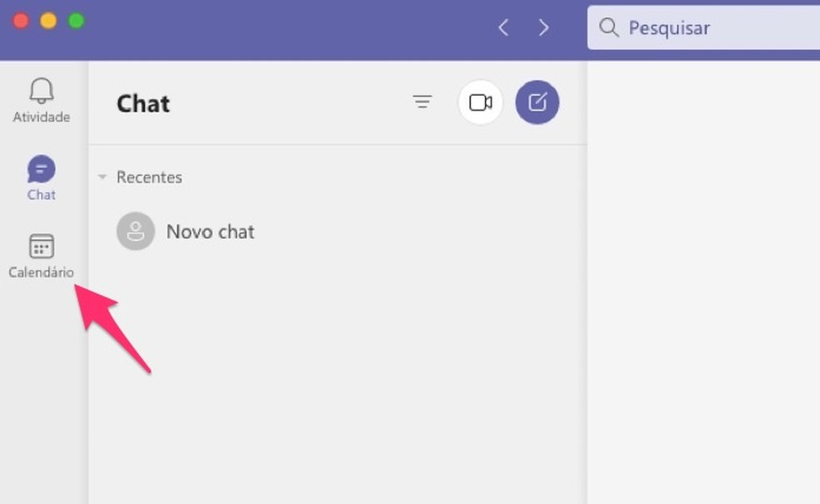The image size is (820, 504).
Task: Click the filter chats icon
Action: click(x=422, y=102)
